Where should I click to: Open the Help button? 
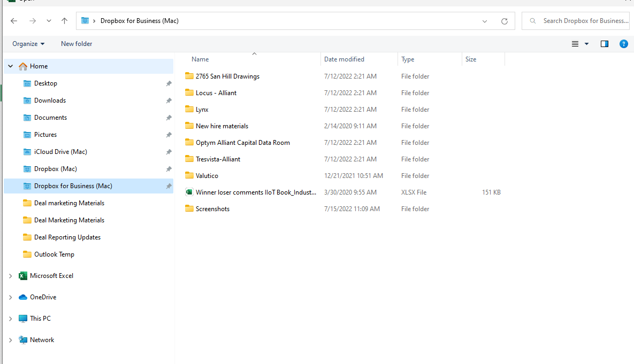[x=623, y=44]
